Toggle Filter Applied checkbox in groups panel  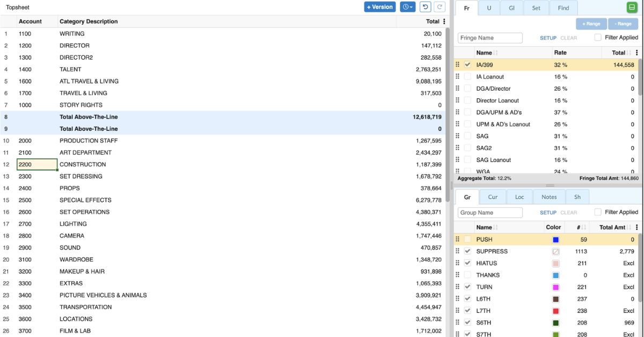point(598,212)
